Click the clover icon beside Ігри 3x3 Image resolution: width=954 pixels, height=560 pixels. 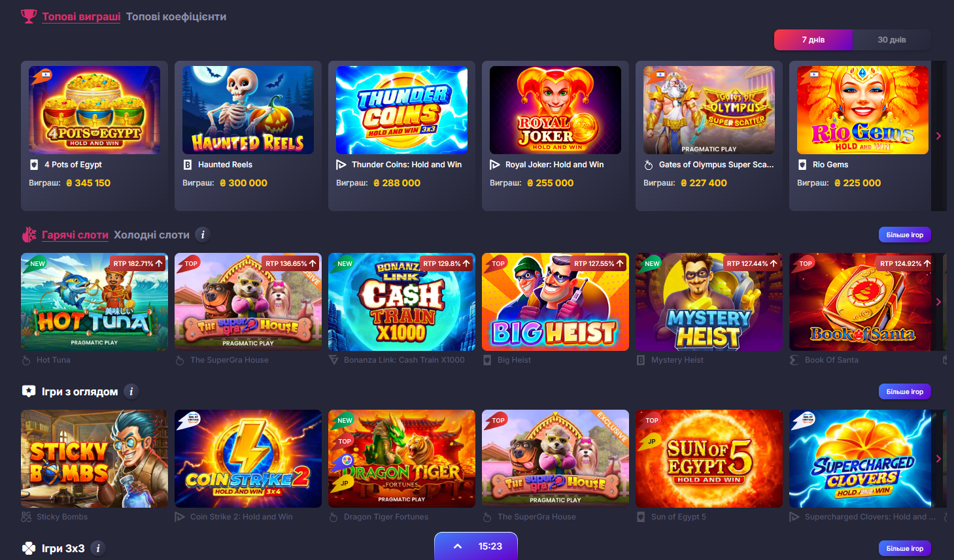click(x=29, y=548)
